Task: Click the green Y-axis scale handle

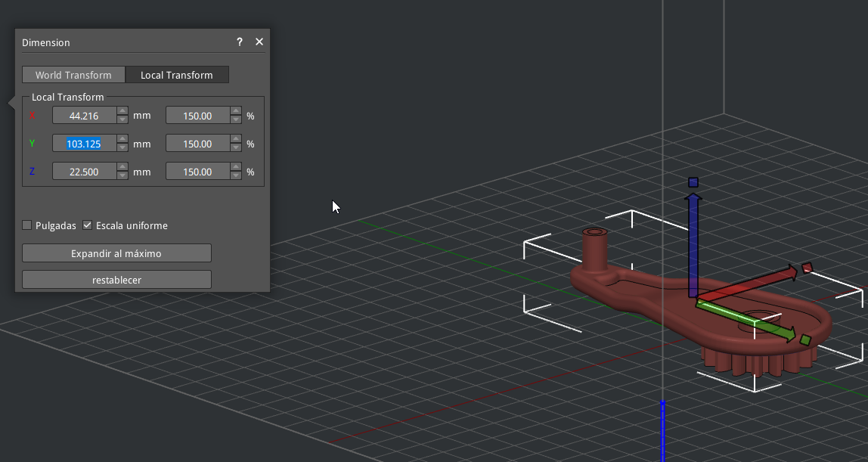Action: tap(805, 340)
